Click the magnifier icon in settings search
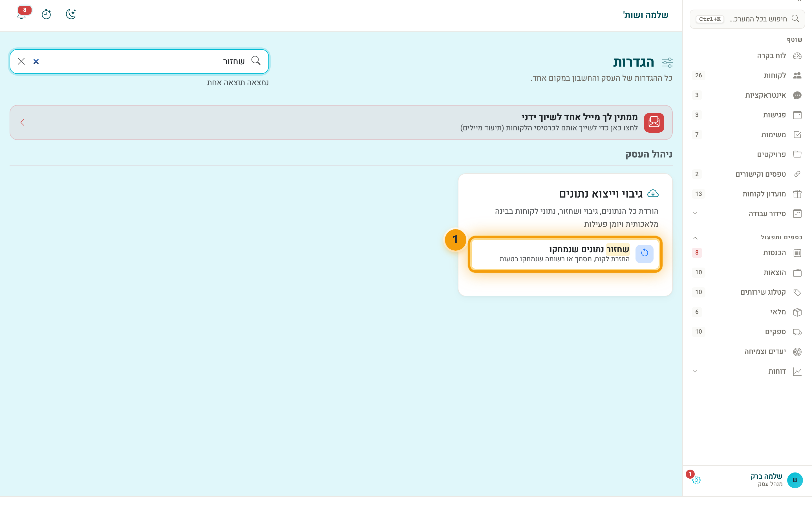 point(256,60)
